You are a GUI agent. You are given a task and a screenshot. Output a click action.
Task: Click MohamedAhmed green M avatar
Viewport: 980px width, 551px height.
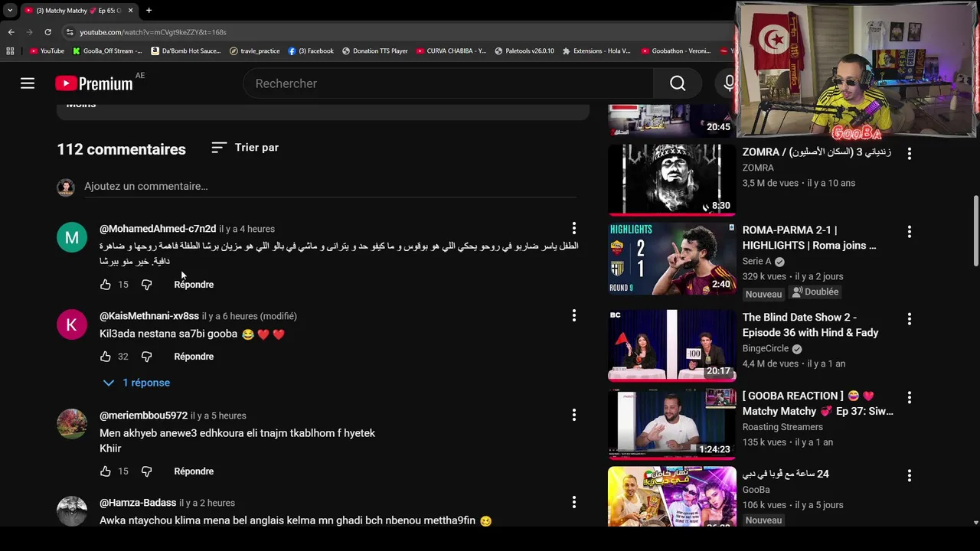point(72,237)
